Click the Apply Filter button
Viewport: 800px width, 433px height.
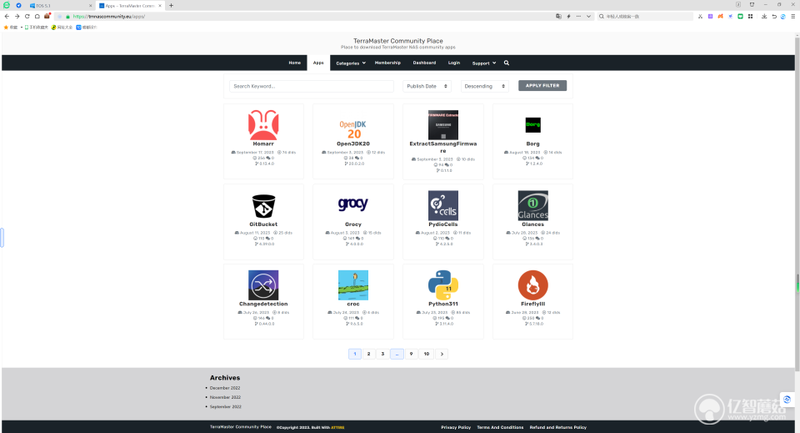(542, 86)
